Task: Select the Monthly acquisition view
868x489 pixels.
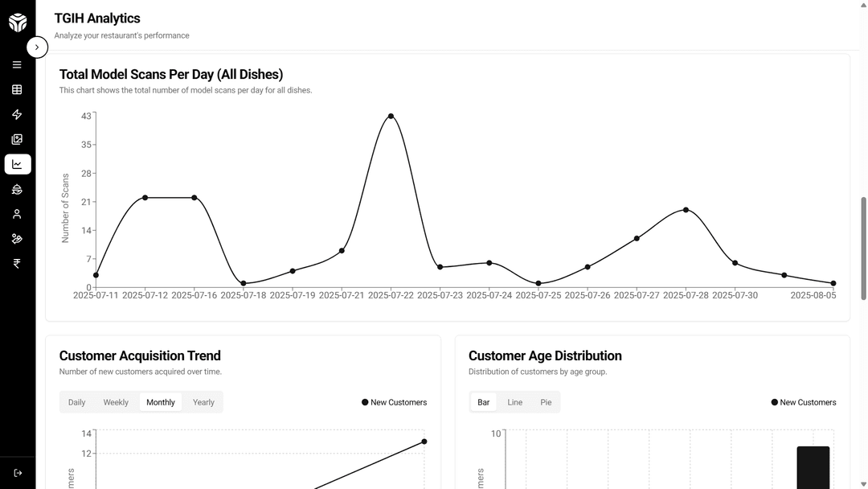Action: click(x=161, y=402)
